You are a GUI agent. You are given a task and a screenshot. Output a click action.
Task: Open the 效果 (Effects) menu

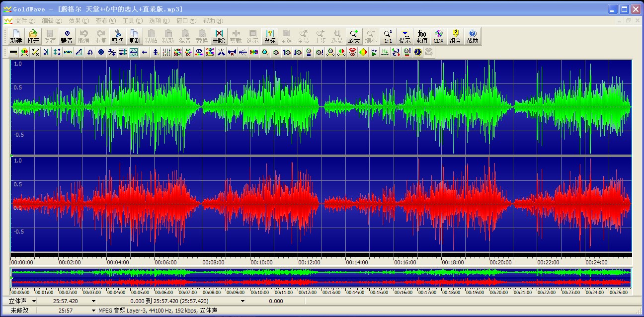(x=79, y=21)
